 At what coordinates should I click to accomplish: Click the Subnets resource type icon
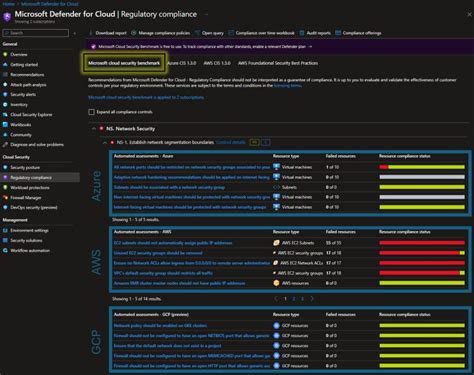[276, 187]
